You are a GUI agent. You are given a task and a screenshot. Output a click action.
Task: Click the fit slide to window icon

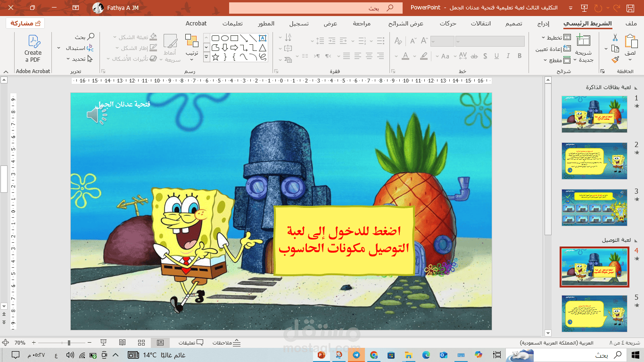point(6,343)
